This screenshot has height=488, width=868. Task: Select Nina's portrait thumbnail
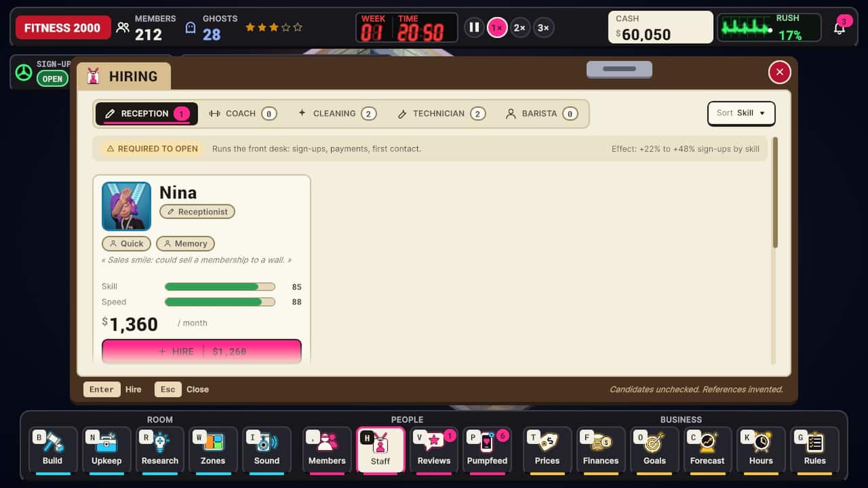pyautogui.click(x=127, y=206)
